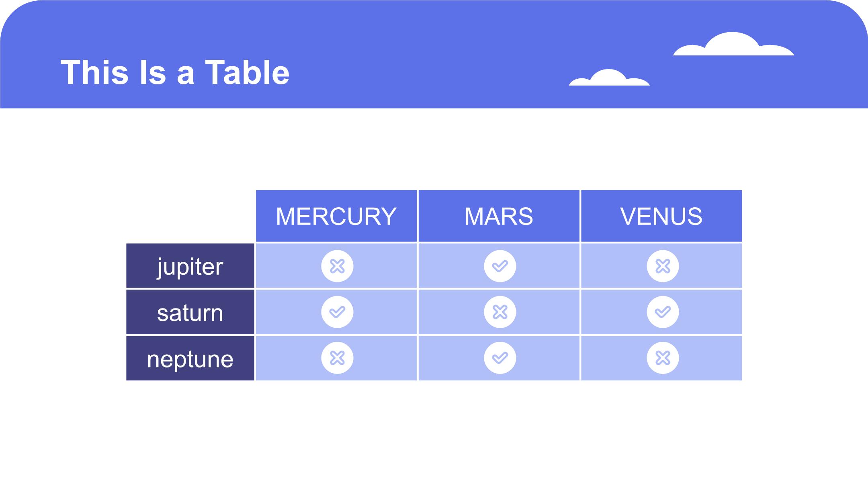868x488 pixels.
Task: Click the cross icon for neptune under MERCURY
Action: [337, 358]
